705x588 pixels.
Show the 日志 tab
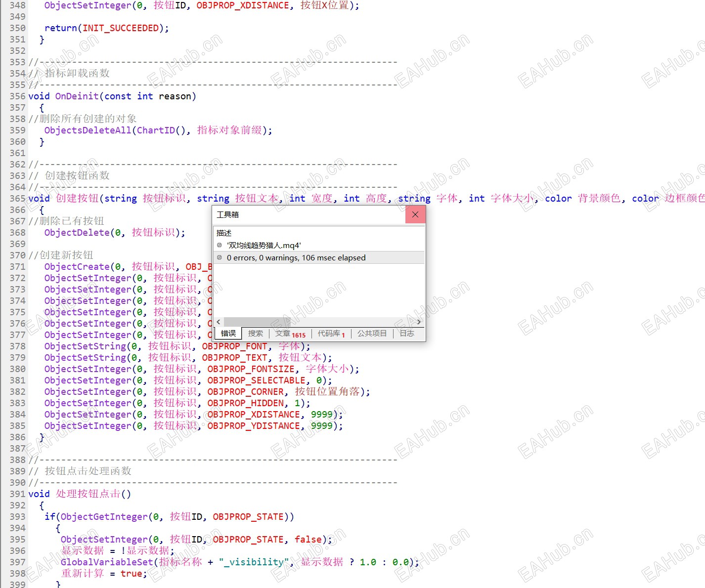407,334
